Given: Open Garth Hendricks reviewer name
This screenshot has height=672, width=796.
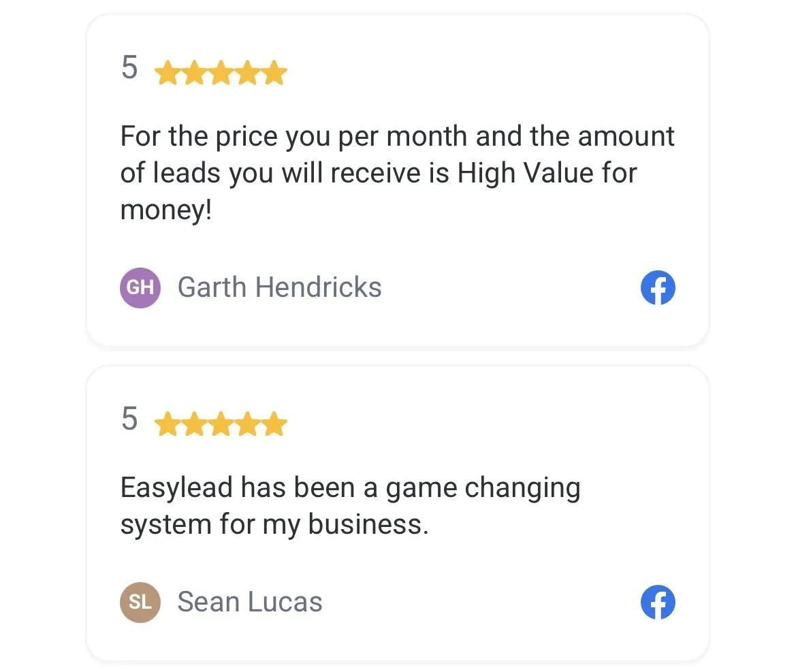Looking at the screenshot, I should pos(279,287).
